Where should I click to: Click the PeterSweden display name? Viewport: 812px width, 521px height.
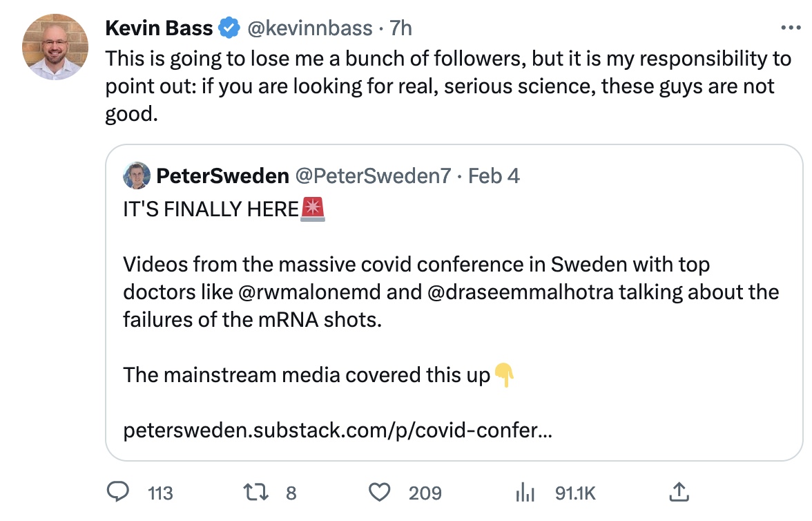(x=223, y=176)
